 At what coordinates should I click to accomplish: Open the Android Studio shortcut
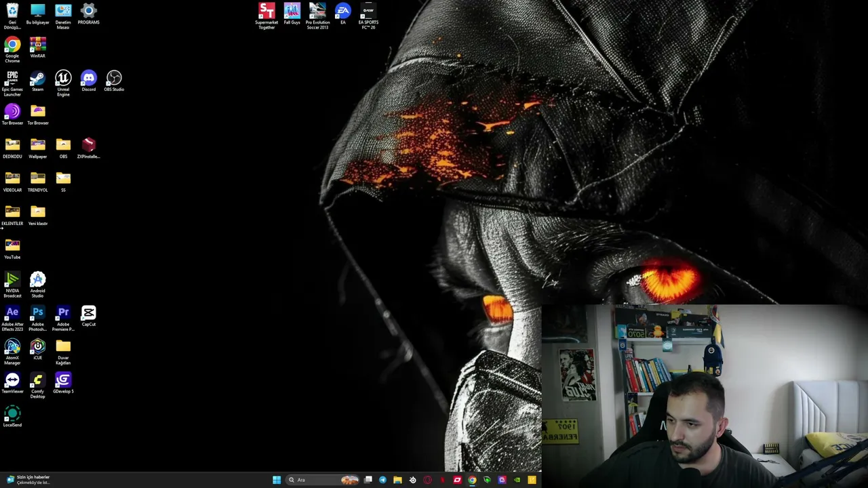click(38, 285)
